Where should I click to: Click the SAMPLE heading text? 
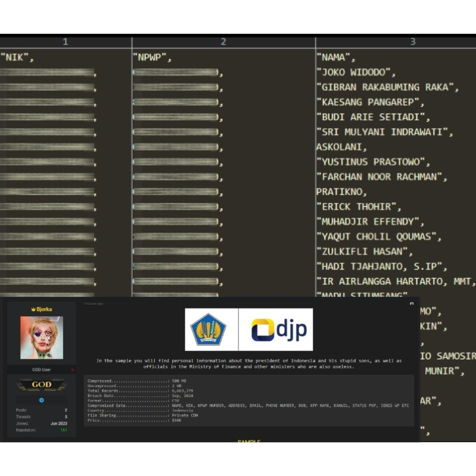click(249, 441)
